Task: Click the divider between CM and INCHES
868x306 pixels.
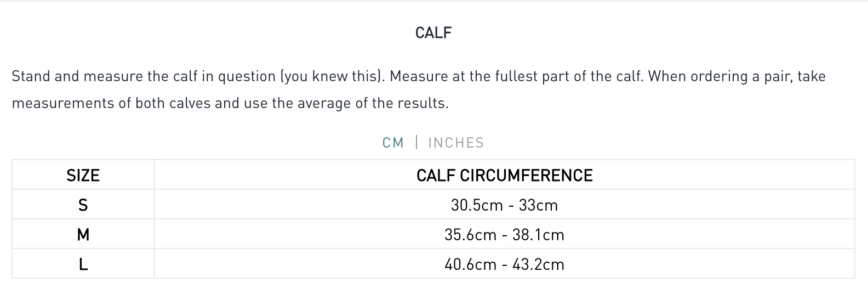Action: pyautogui.click(x=416, y=143)
